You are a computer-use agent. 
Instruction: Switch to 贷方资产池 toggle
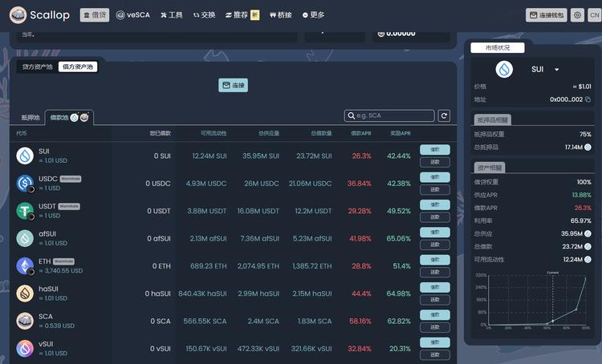[37, 67]
